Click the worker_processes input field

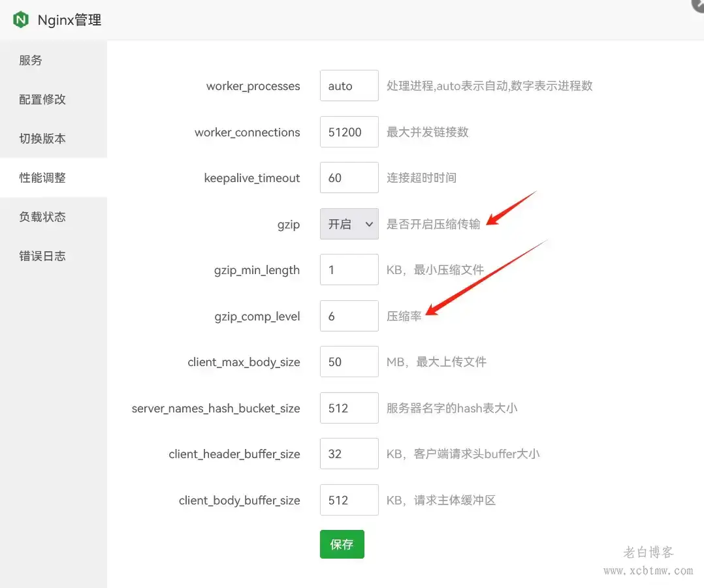[349, 85]
